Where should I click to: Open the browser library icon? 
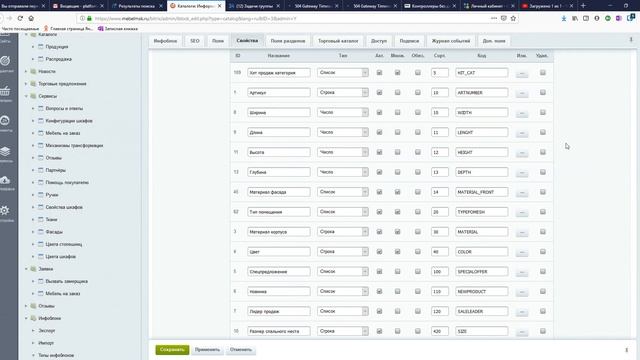point(575,18)
